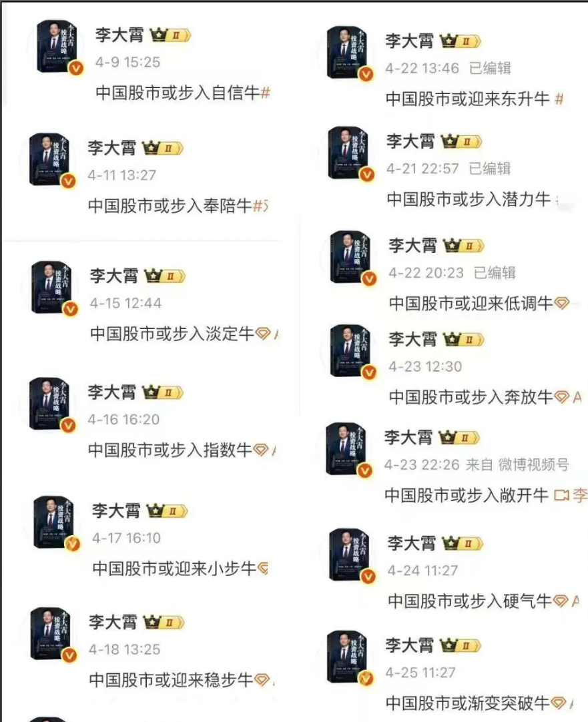Click the verified badge on 4-23 12:30 avatar
The height and width of the screenshot is (722, 588).
(369, 372)
